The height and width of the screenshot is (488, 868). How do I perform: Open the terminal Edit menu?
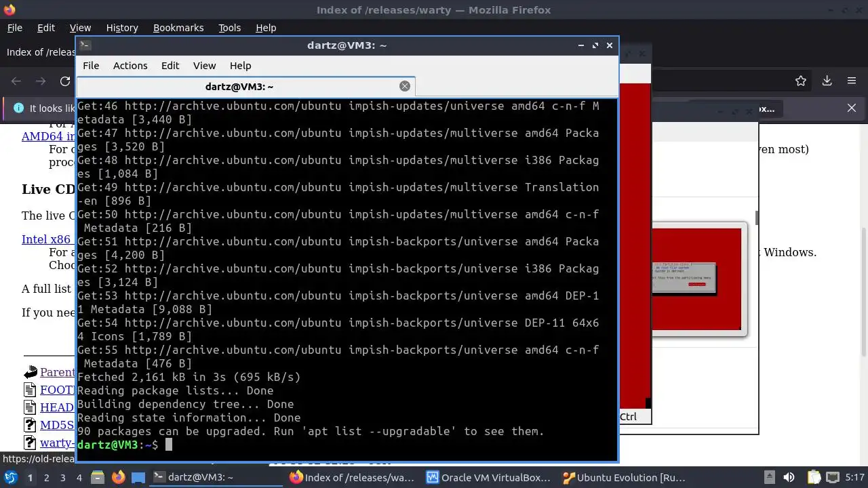[x=170, y=66]
